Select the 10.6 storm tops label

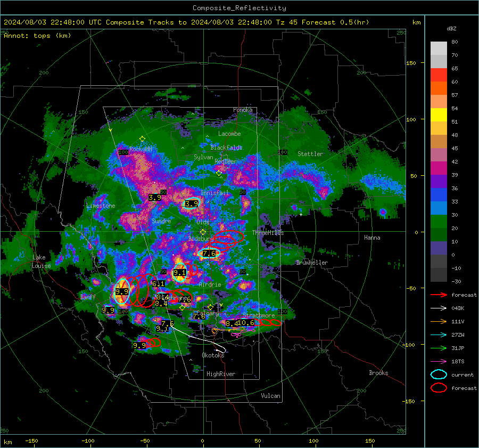coord(246,323)
